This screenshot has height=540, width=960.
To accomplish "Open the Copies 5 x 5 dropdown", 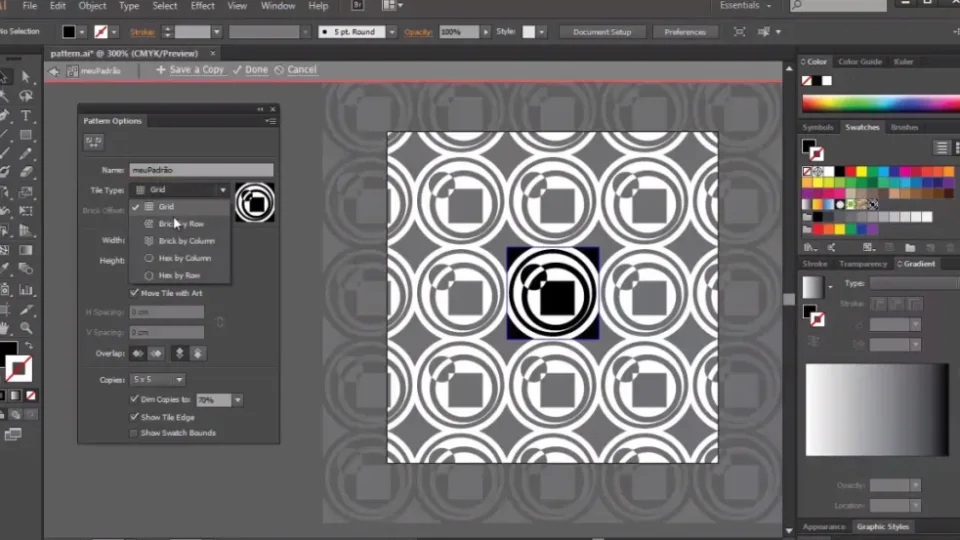I will coord(157,380).
